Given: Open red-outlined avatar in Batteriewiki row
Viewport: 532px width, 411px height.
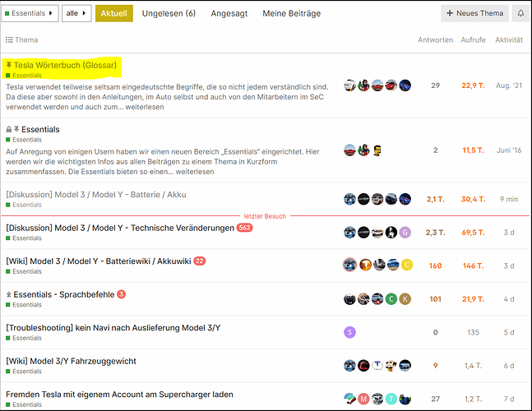Looking at the screenshot, I should click(349, 265).
